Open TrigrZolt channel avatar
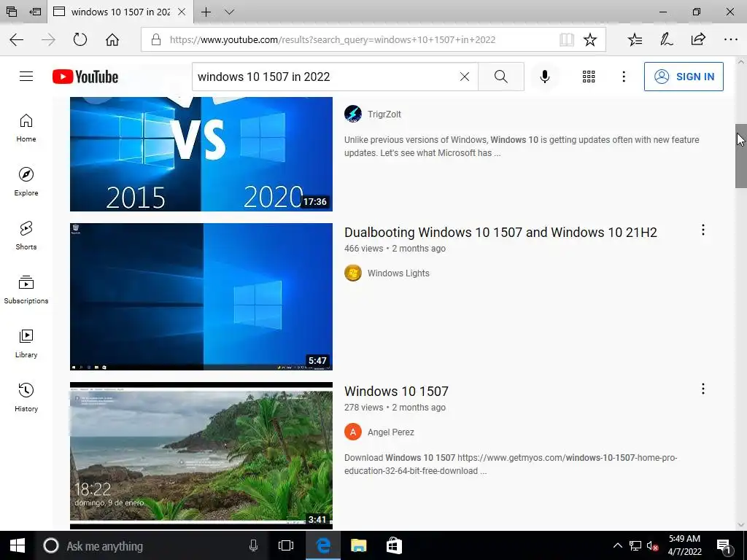This screenshot has height=560, width=747. 353,114
